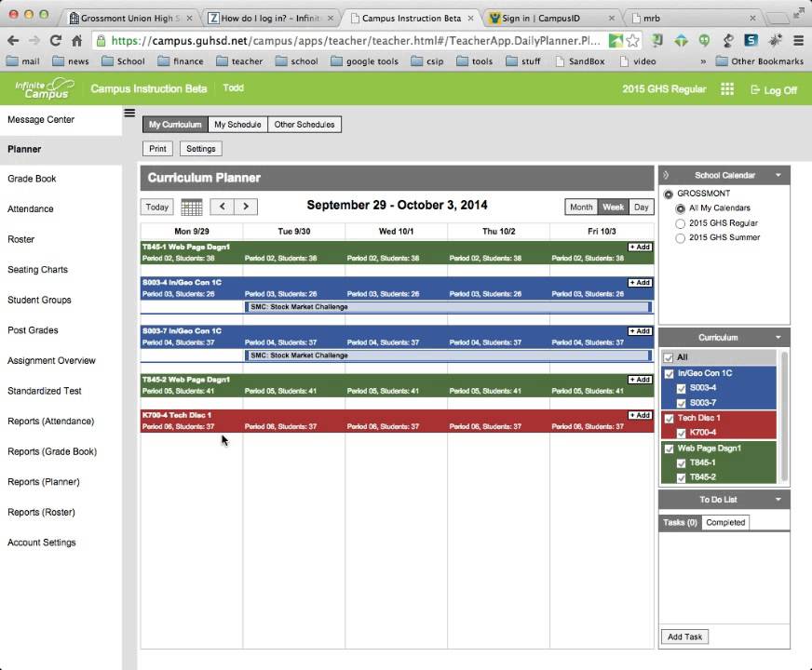Collapse the School Calendar panel dropdown arrow
812x670 pixels.
tap(778, 175)
